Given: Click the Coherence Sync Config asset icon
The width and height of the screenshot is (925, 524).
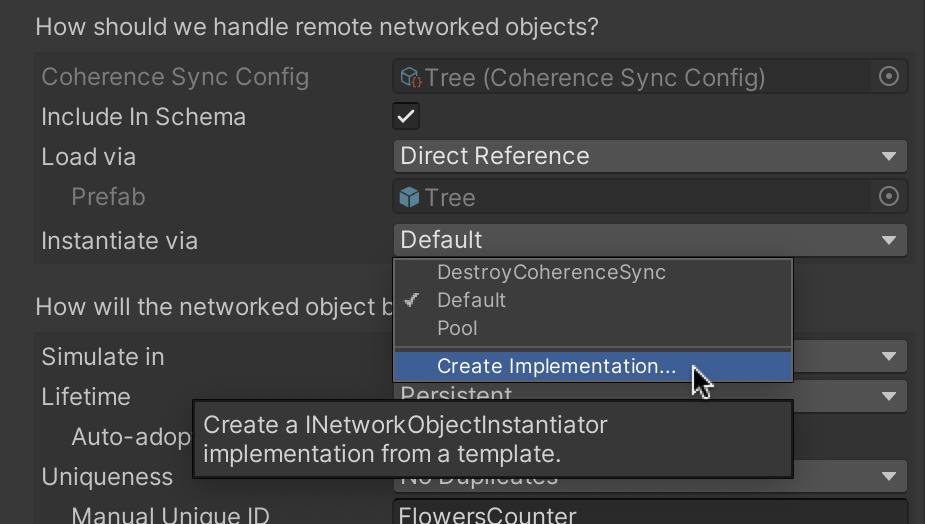Looking at the screenshot, I should [410, 77].
